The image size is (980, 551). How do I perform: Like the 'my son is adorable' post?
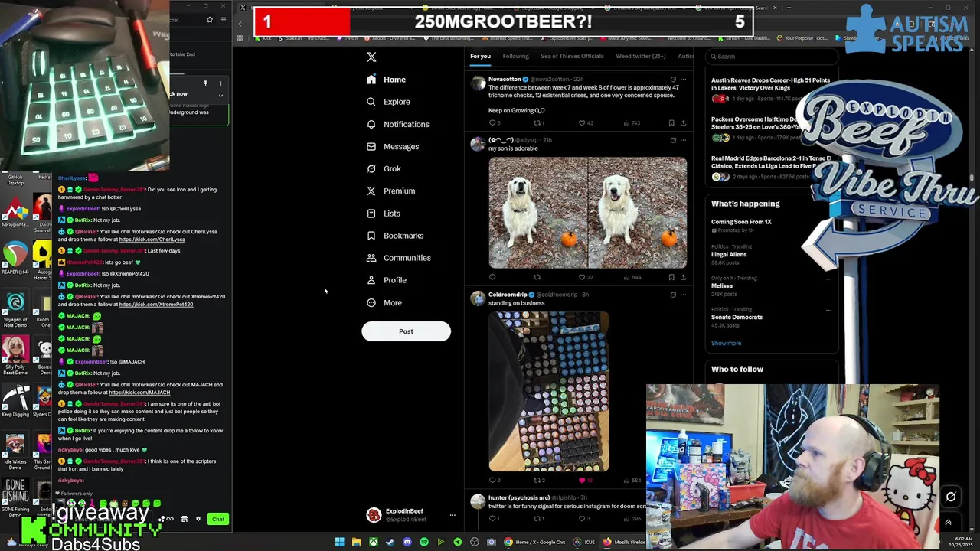coord(582,277)
